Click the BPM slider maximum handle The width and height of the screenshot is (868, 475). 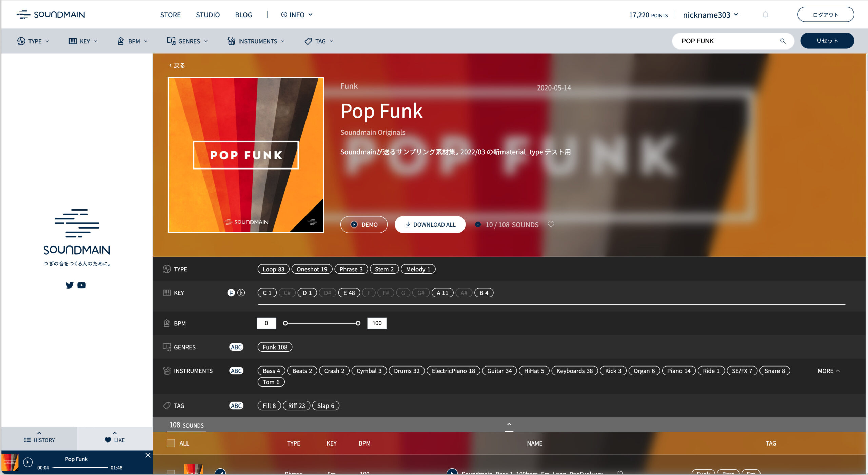click(358, 323)
